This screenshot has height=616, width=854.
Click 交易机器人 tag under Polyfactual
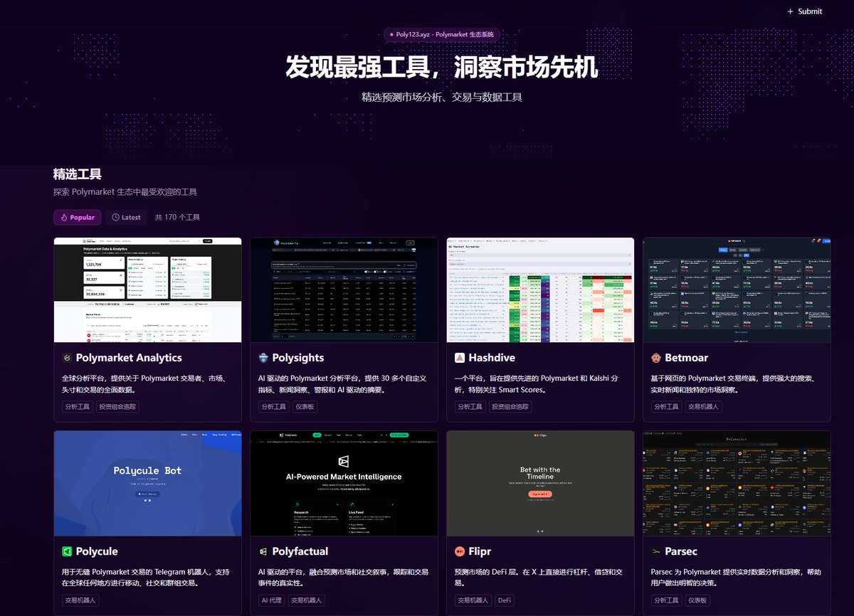coord(306,600)
